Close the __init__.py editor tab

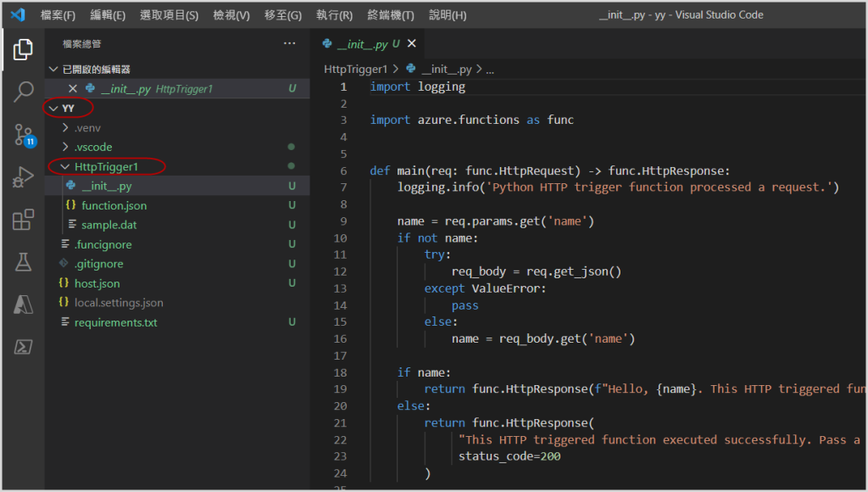412,44
